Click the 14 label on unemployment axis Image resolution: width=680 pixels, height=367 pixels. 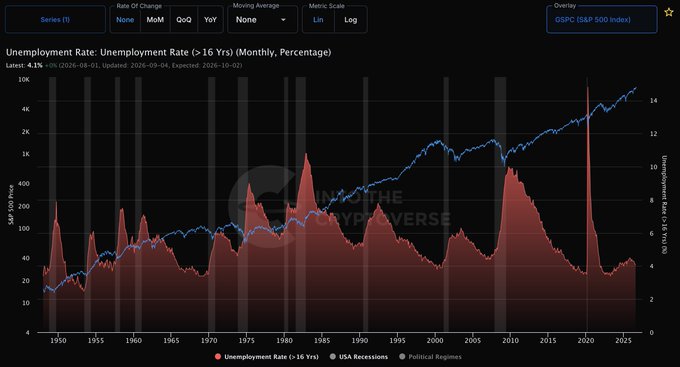point(653,100)
